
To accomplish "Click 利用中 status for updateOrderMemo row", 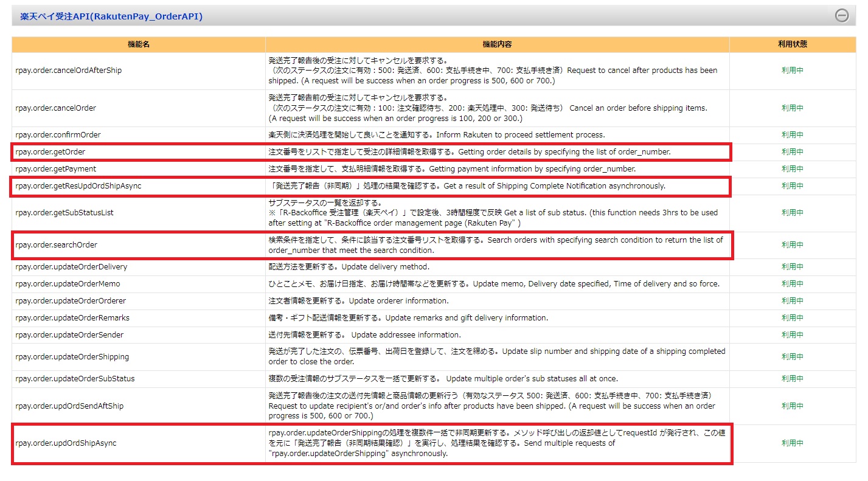I will click(793, 284).
